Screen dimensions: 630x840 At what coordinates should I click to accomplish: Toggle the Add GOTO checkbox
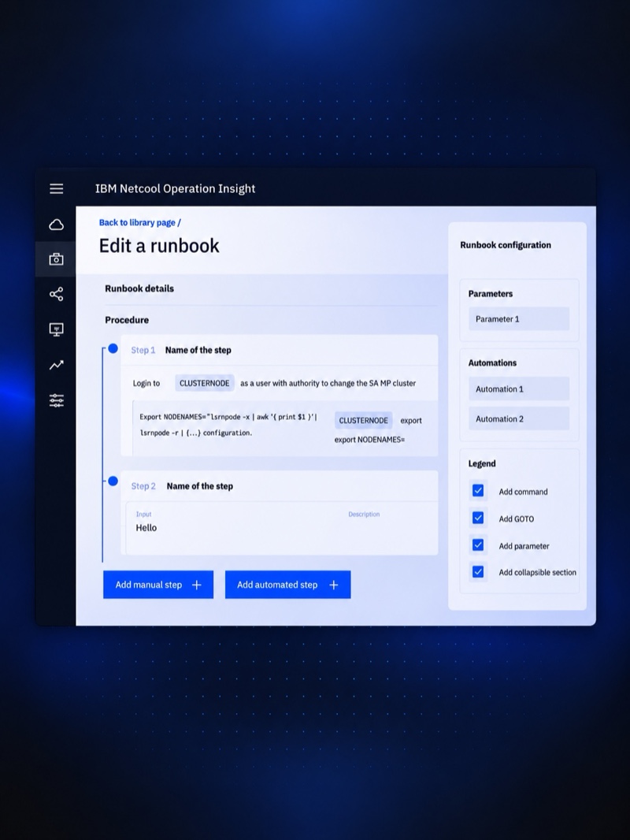point(478,518)
